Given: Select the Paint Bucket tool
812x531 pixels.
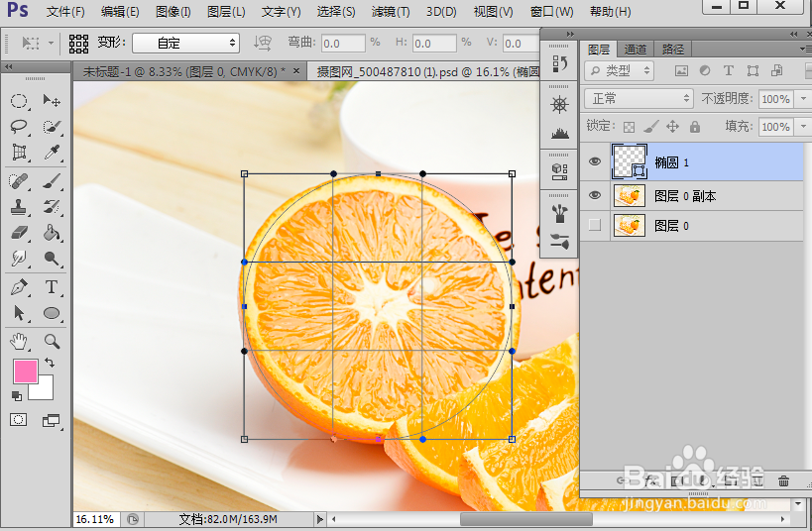Looking at the screenshot, I should tap(52, 233).
